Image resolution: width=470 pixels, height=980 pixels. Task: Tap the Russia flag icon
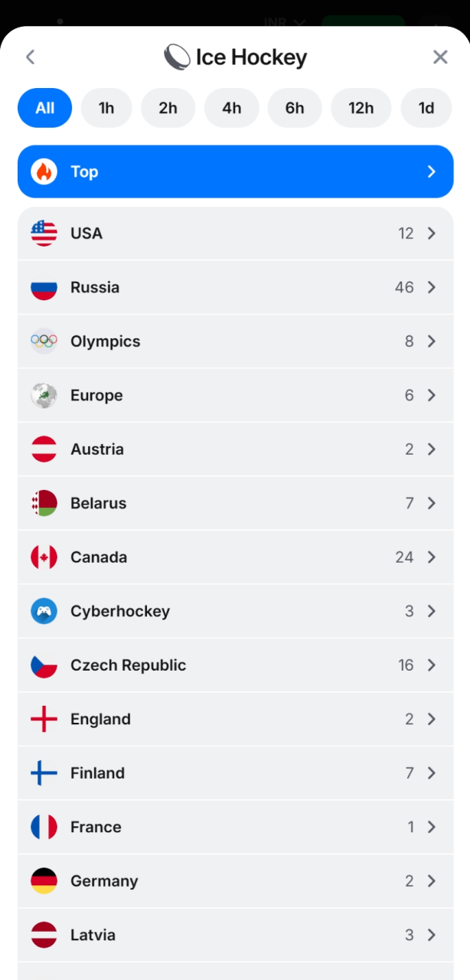44,287
